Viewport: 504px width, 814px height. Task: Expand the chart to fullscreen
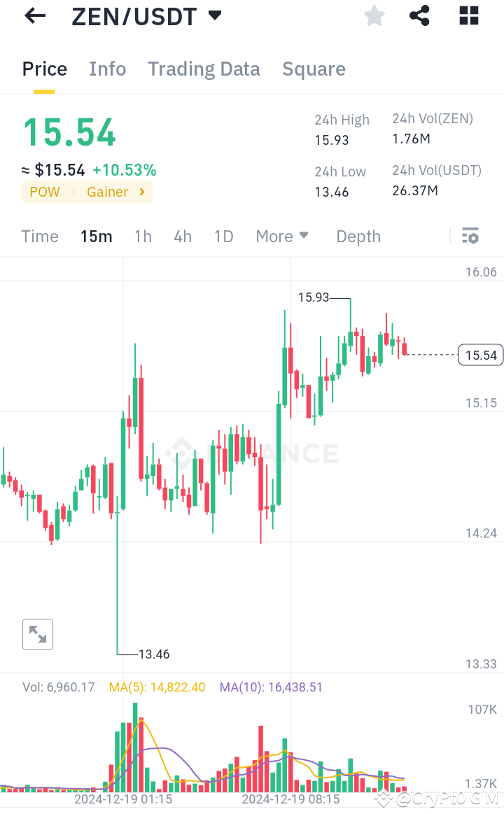[x=37, y=634]
